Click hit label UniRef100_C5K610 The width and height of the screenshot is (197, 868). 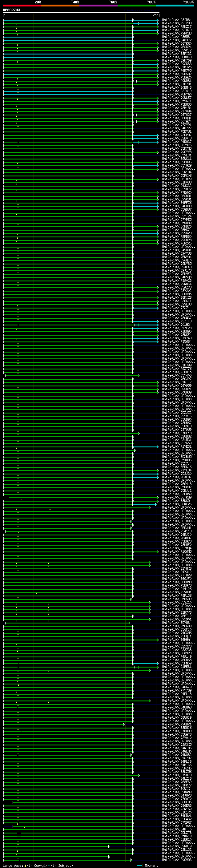[177, 836]
